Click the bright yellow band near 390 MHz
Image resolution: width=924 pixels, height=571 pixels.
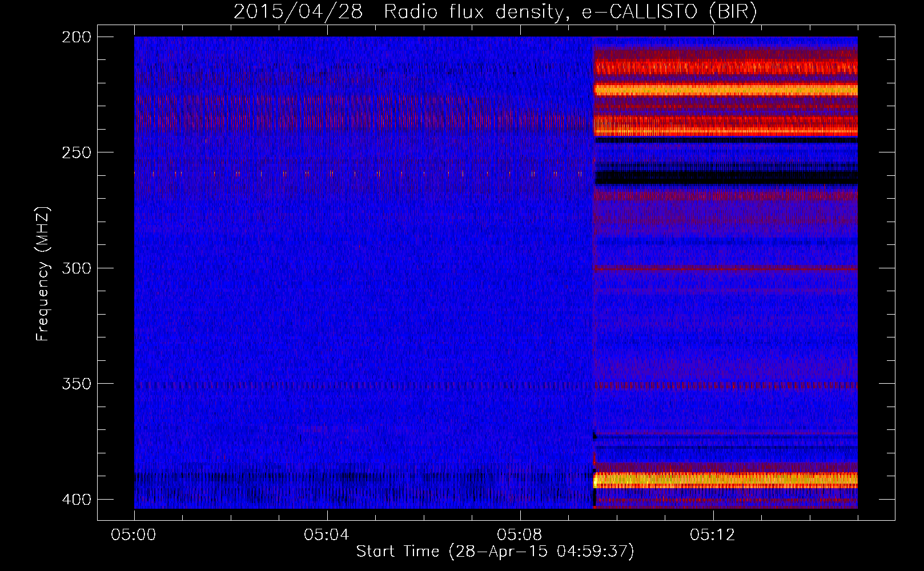tap(725, 480)
